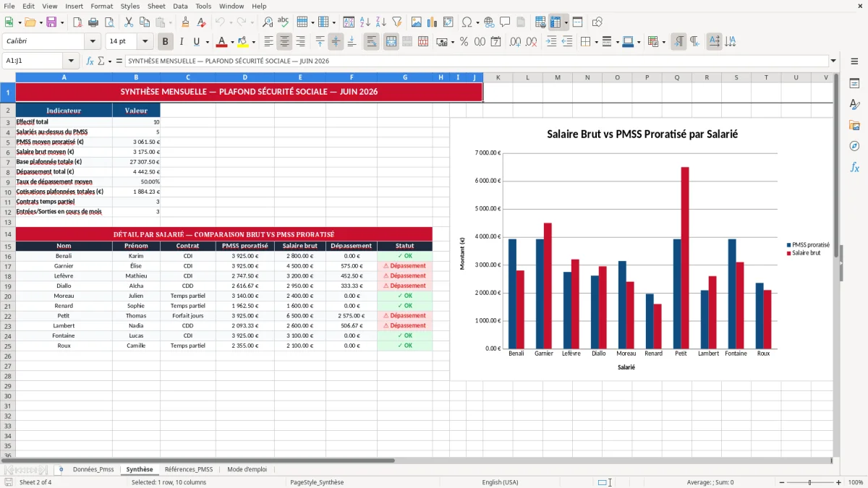Expand the Name Box dropdown

click(71, 61)
